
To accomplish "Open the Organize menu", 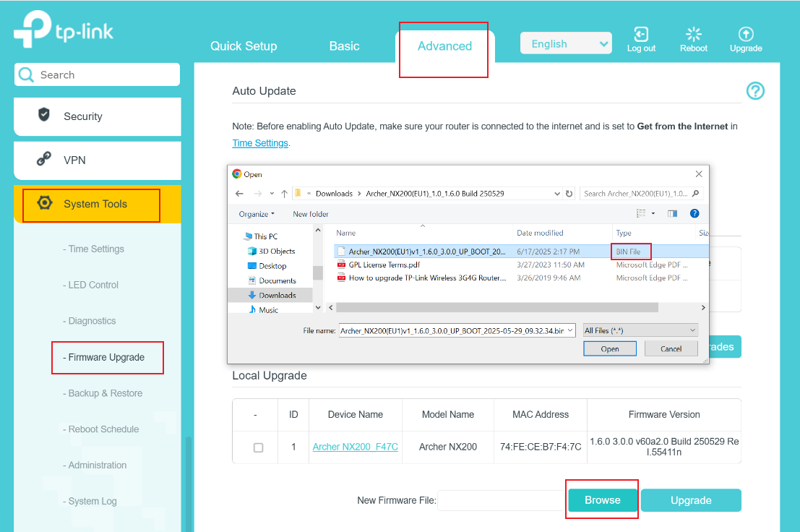I will point(257,215).
